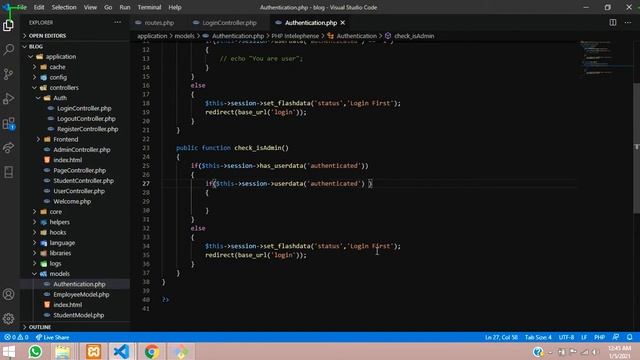
Task: Open the Edit menu
Action: (39, 7)
